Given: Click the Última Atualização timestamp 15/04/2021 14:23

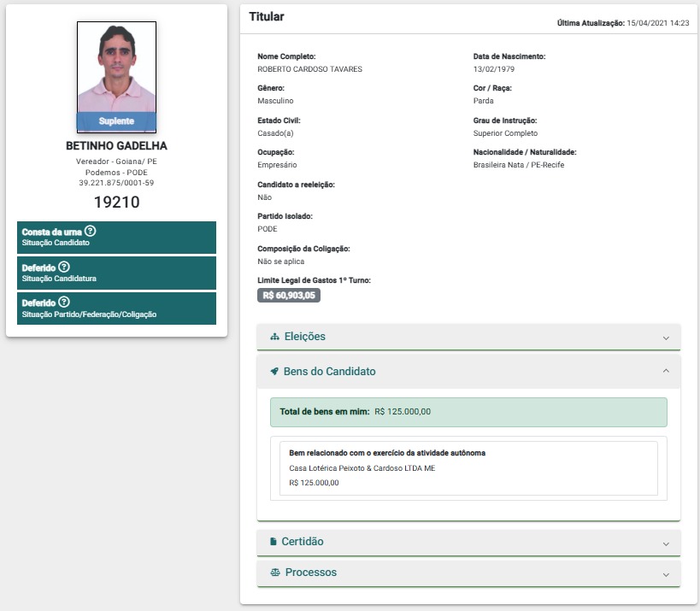Looking at the screenshot, I should 658,23.
